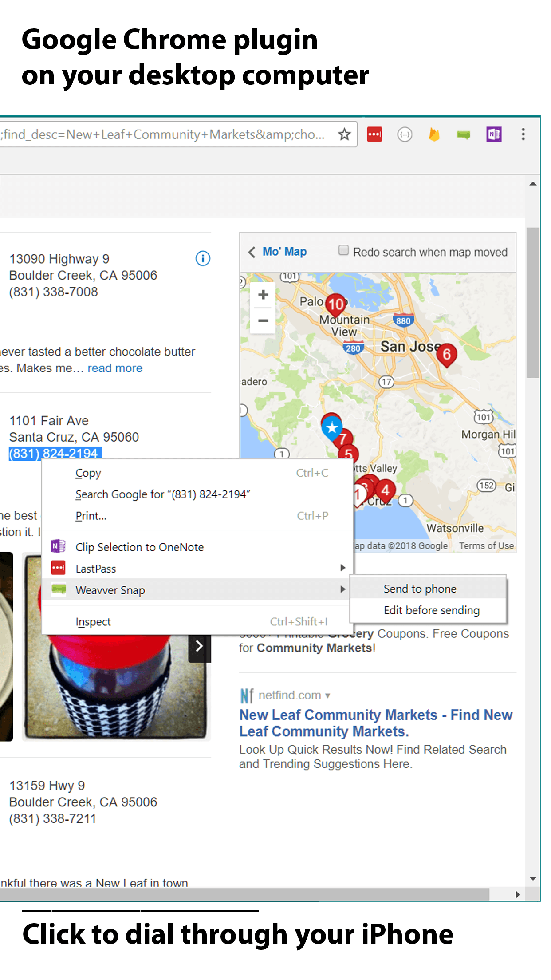Open the Weavver Snap context menu entry
The height and width of the screenshot is (980, 551).
pyautogui.click(x=197, y=590)
